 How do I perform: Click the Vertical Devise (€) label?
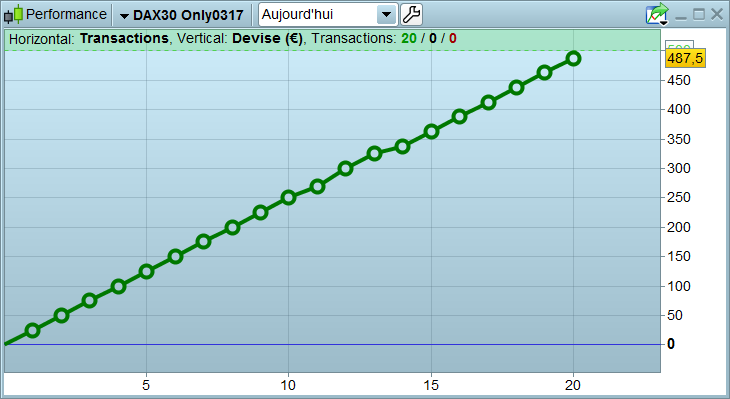pos(240,39)
